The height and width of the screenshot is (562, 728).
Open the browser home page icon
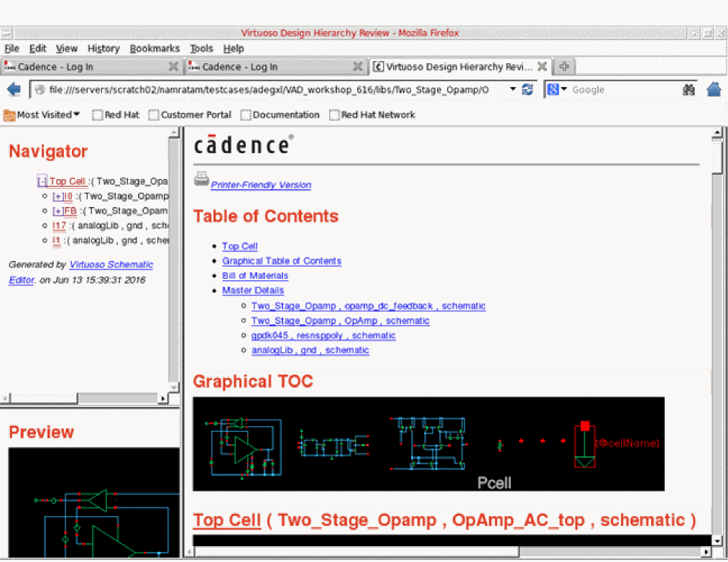click(714, 90)
